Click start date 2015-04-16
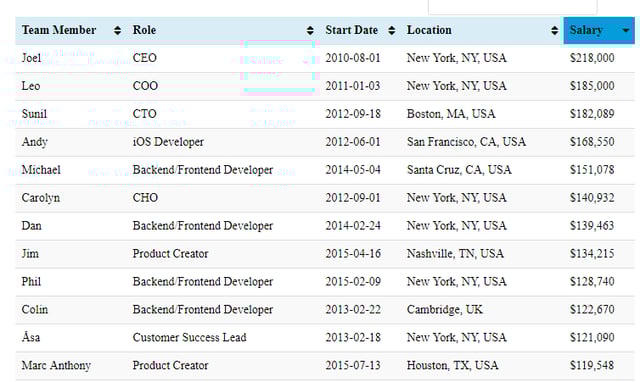Screen dimensions: 640x382 pos(353,254)
